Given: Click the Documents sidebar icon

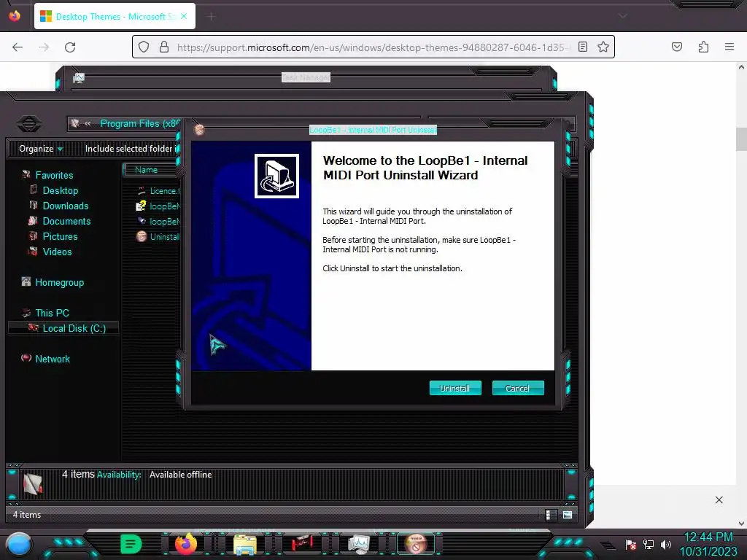Looking at the screenshot, I should click(33, 220).
